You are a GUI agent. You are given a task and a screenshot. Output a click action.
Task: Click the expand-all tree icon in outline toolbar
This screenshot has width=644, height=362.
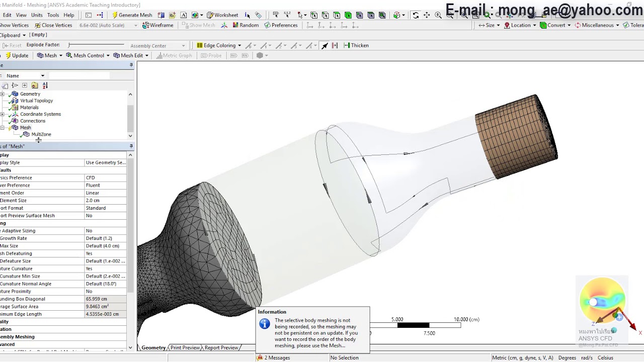pyautogui.click(x=25, y=85)
